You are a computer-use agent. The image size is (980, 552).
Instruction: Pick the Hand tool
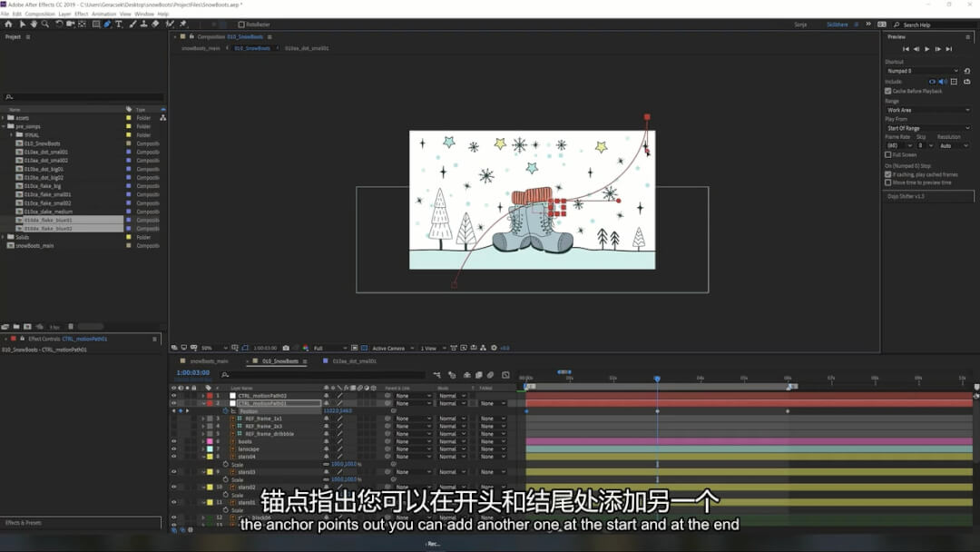click(34, 25)
